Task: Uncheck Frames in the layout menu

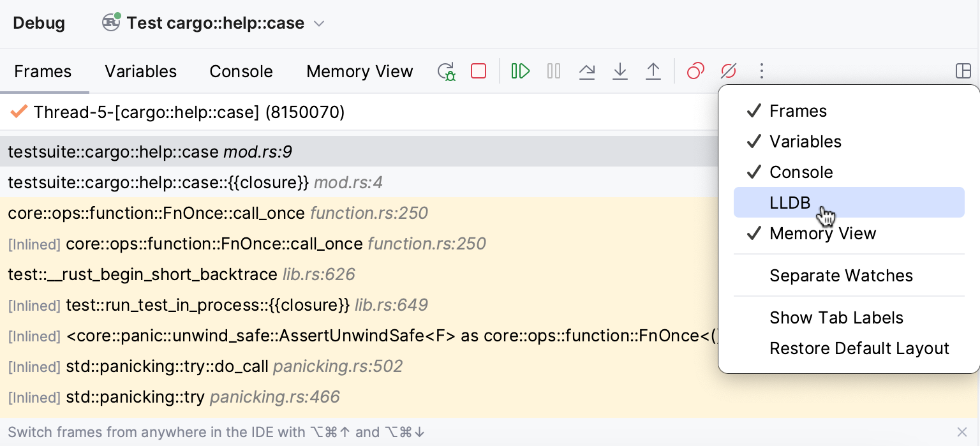Action: tap(798, 111)
